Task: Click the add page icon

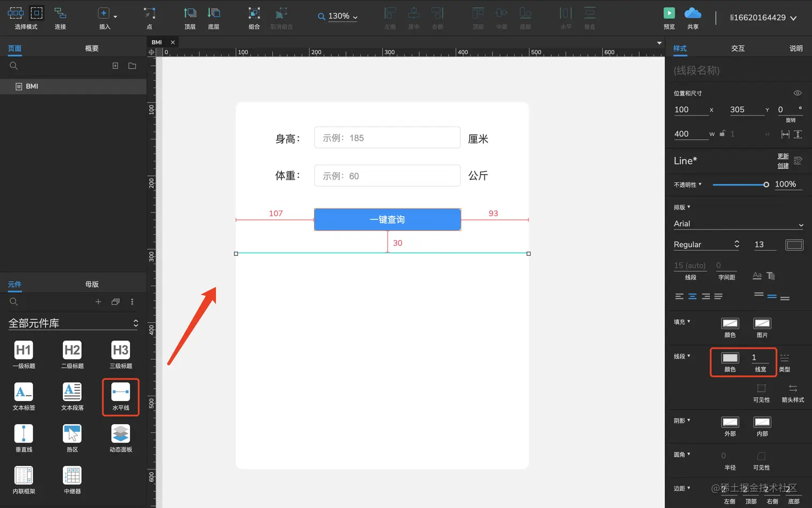Action: click(x=115, y=66)
